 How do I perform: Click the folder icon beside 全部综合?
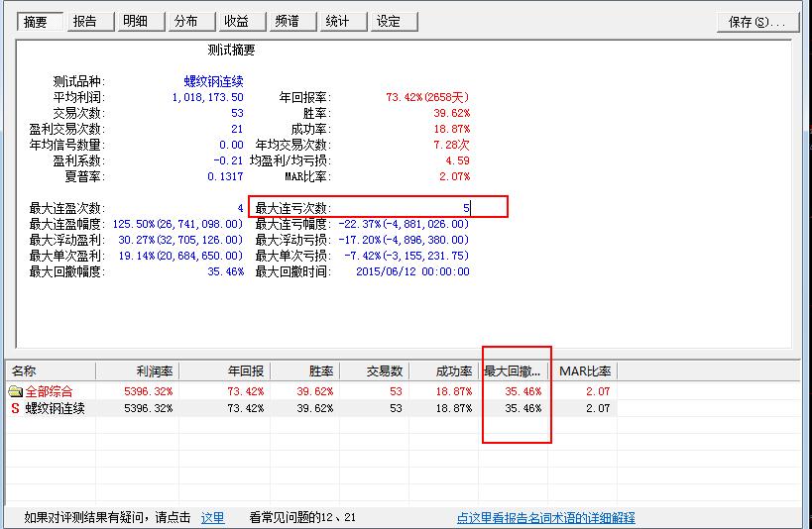coord(16,391)
